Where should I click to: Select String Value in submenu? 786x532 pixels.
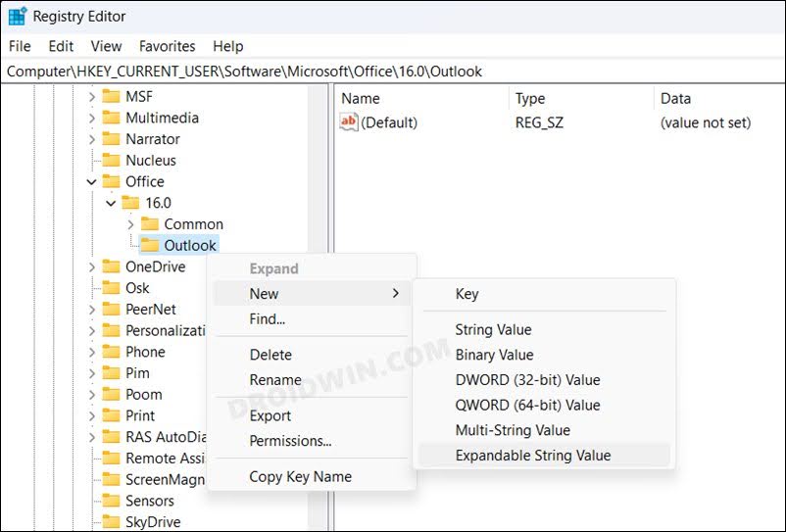544,329
